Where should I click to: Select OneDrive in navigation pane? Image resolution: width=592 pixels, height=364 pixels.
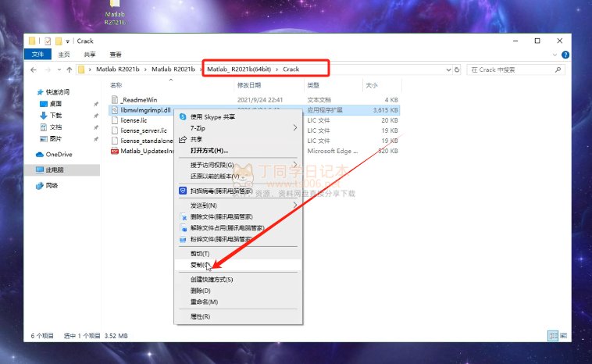(54, 155)
